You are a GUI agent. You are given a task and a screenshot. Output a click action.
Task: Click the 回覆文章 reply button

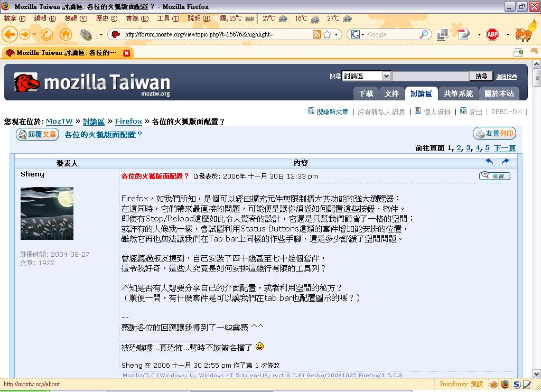pos(38,134)
